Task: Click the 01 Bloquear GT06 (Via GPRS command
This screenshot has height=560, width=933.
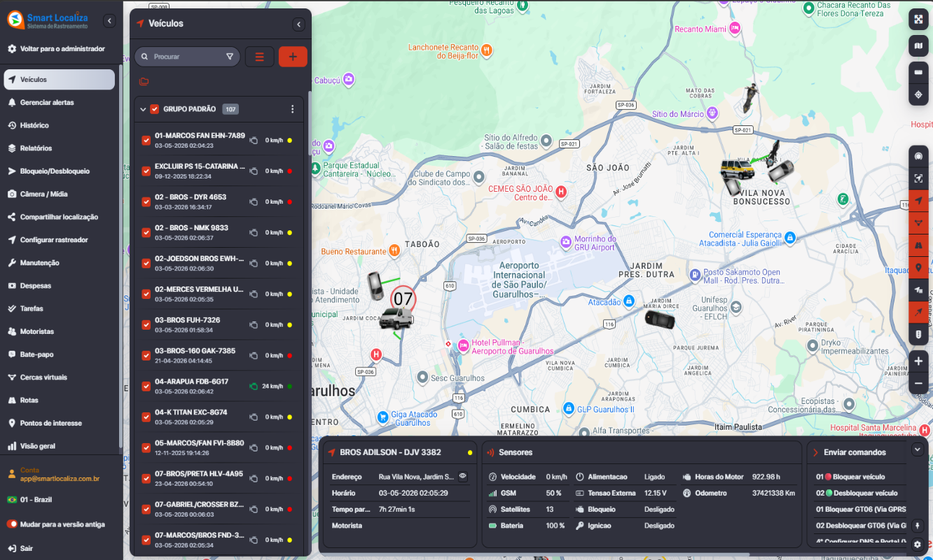Action: click(861, 509)
